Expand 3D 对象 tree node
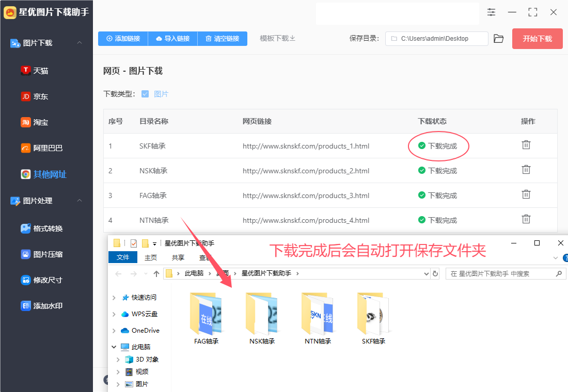 pyautogui.click(x=118, y=360)
